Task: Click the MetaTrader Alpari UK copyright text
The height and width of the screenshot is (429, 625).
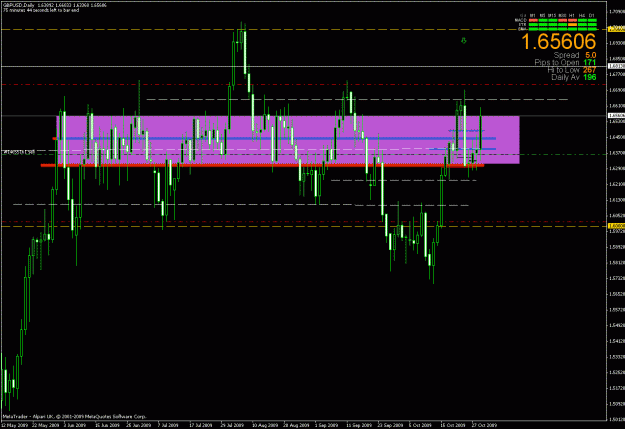Action: 75,417
